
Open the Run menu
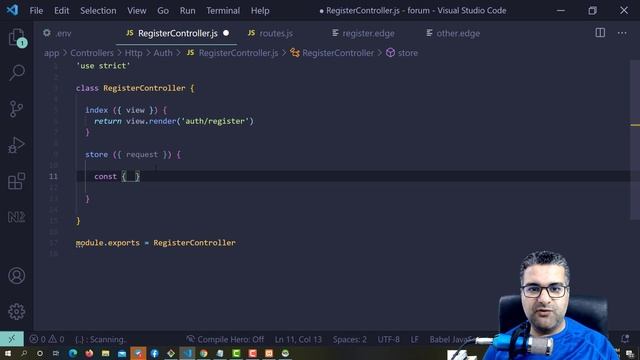pyautogui.click(x=187, y=11)
